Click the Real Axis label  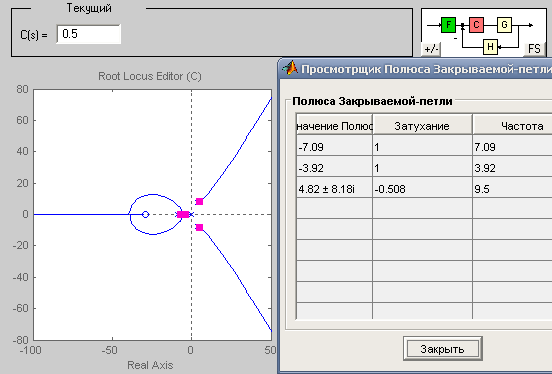pyautogui.click(x=150, y=365)
